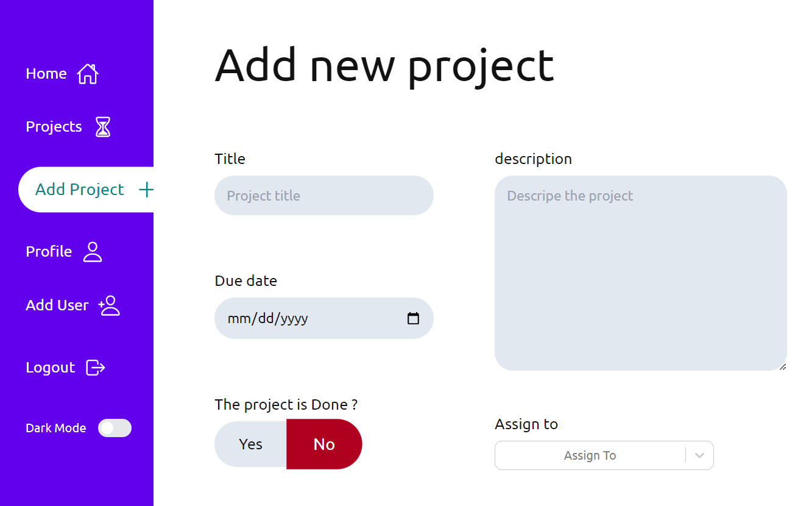
Task: Toggle the Dark Mode switch
Action: tap(115, 428)
